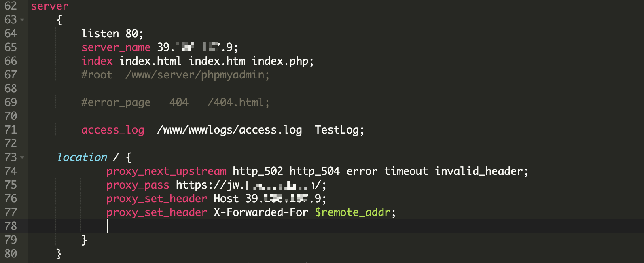
Task: Click the 'X-Forwarded-For' header name
Action: click(x=261, y=212)
